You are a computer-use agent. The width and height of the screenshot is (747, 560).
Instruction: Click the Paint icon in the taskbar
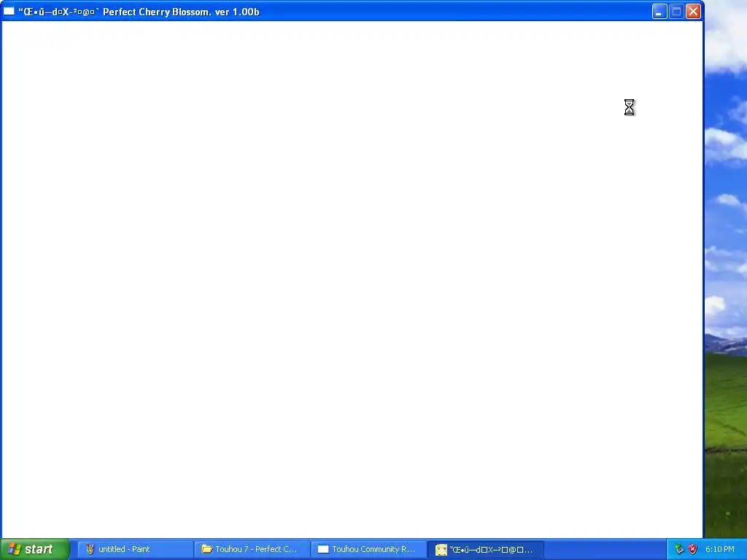[x=90, y=549]
